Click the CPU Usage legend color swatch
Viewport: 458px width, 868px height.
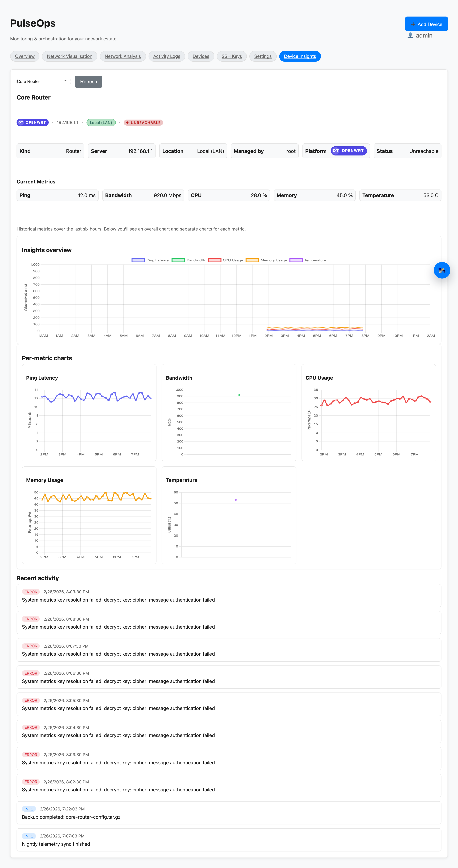pyautogui.click(x=215, y=260)
